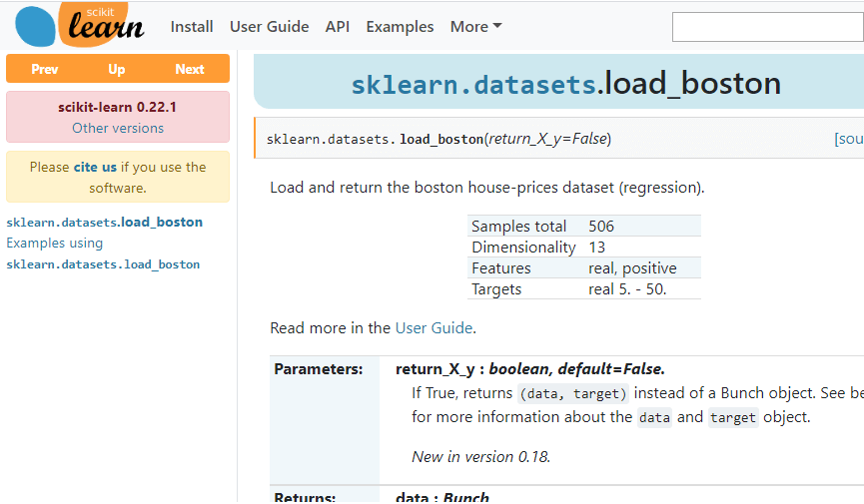
Task: Follow the 'cite us' link
Action: click(95, 167)
